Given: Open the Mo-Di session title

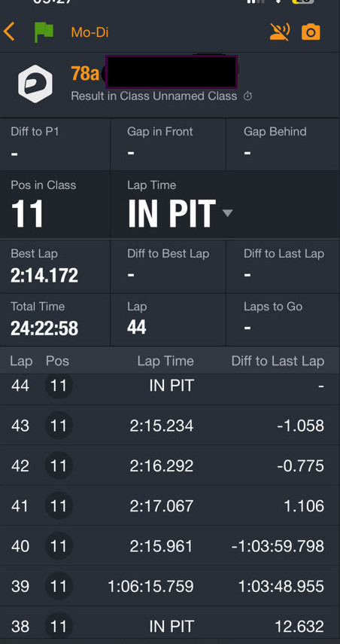Looking at the screenshot, I should tap(90, 32).
